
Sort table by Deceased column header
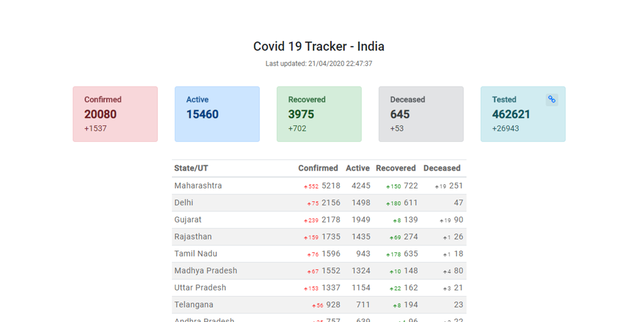(x=442, y=168)
